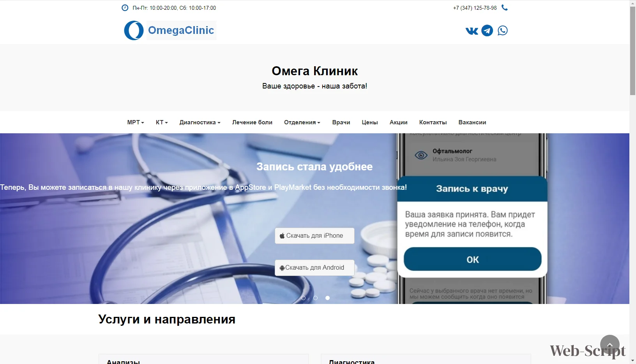Click the Запись стала удобнее slide title

tap(314, 167)
